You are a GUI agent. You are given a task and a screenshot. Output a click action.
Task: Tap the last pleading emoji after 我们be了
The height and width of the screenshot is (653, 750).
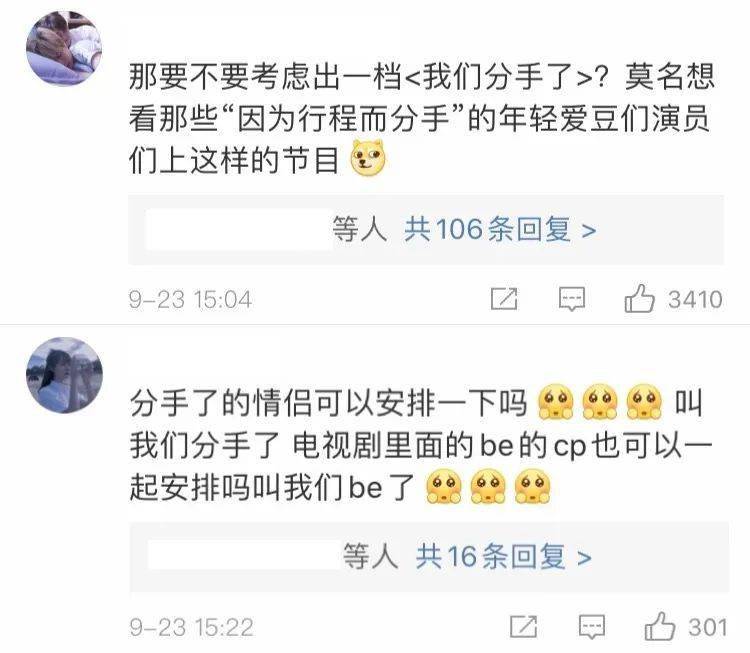(x=532, y=487)
